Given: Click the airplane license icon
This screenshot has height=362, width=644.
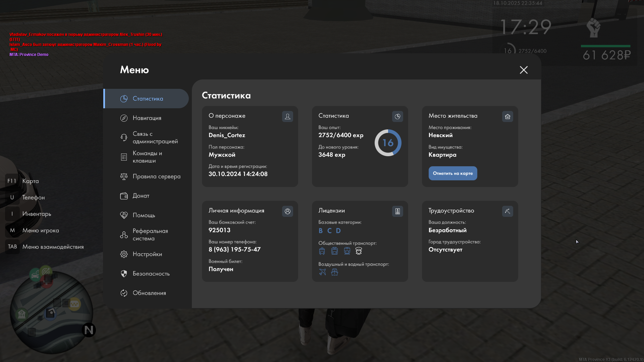Looking at the screenshot, I should coord(322,272).
